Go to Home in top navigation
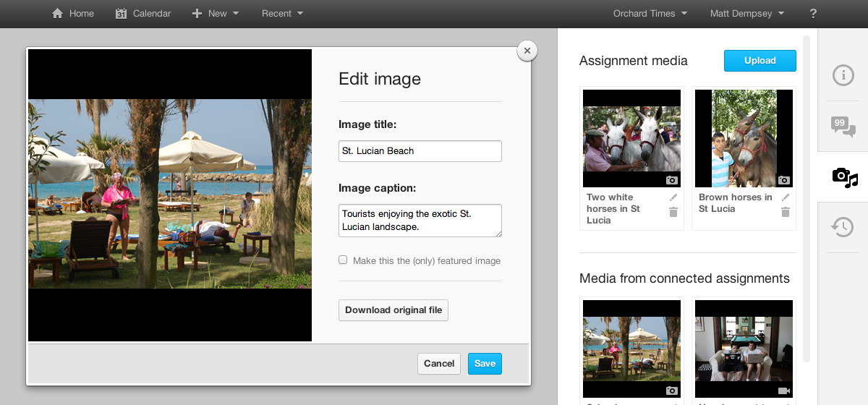The height and width of the screenshot is (405, 868). coord(73,14)
